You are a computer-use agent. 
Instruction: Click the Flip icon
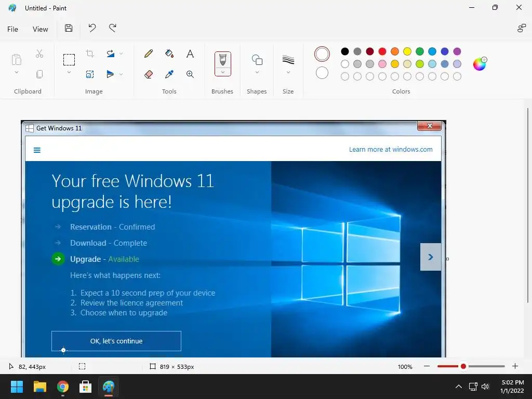[x=110, y=74]
